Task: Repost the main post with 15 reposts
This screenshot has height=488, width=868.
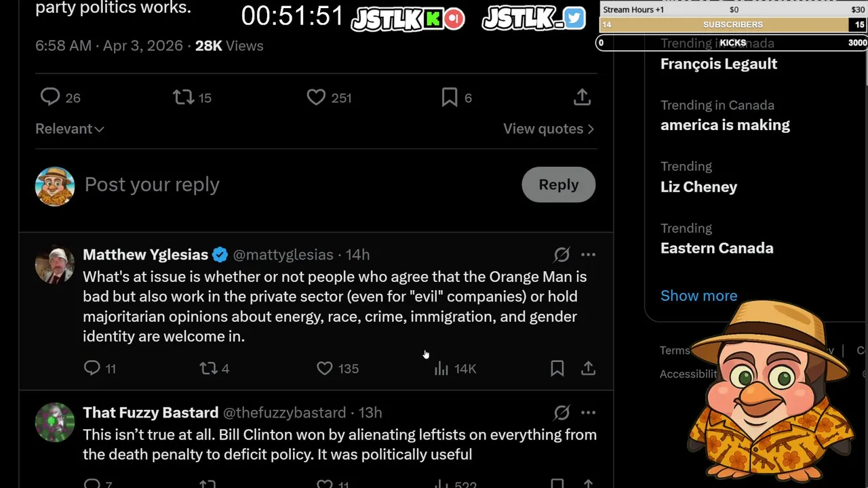Action: pyautogui.click(x=183, y=98)
